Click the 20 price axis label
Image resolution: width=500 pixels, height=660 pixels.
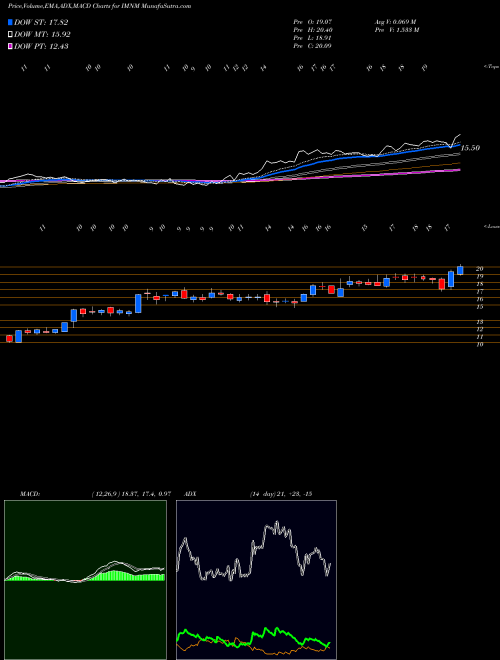(x=479, y=269)
